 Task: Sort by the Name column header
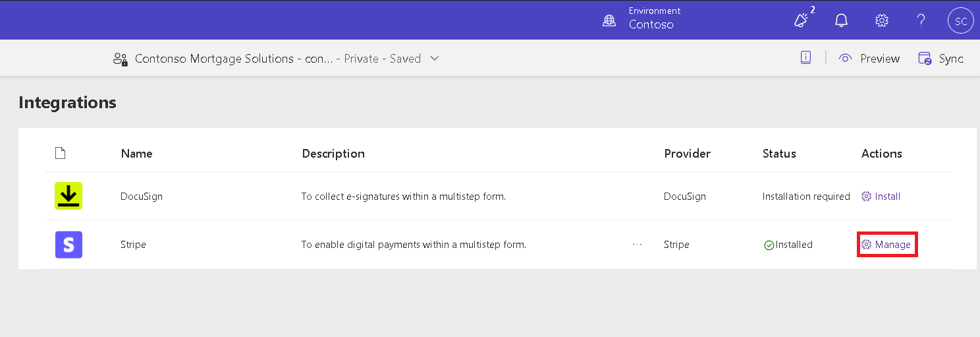click(136, 154)
